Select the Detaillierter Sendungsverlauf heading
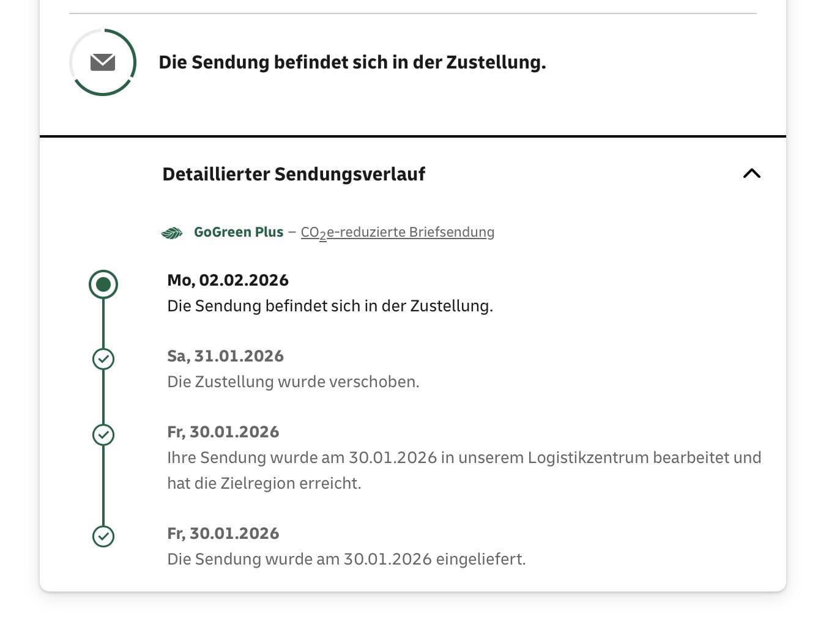 (294, 174)
